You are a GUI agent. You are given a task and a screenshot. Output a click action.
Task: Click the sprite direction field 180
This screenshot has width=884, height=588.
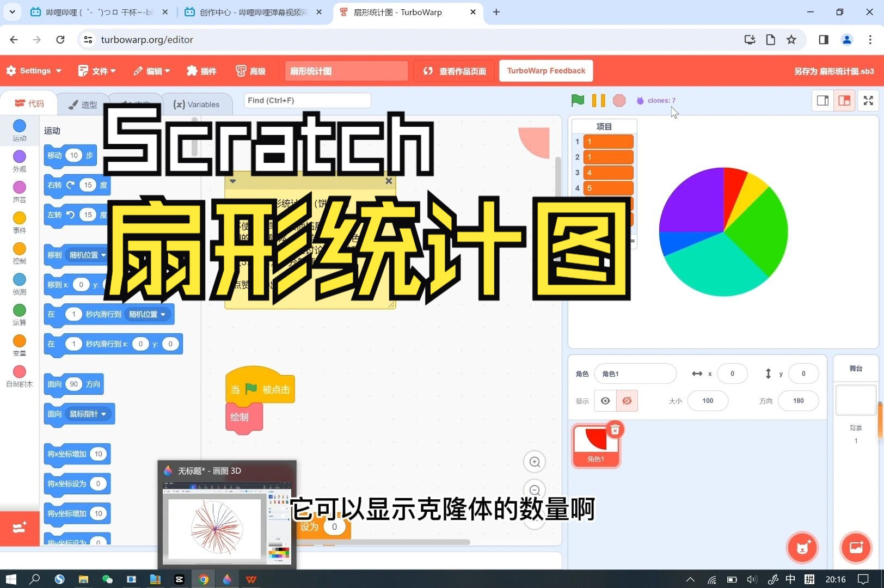point(798,401)
